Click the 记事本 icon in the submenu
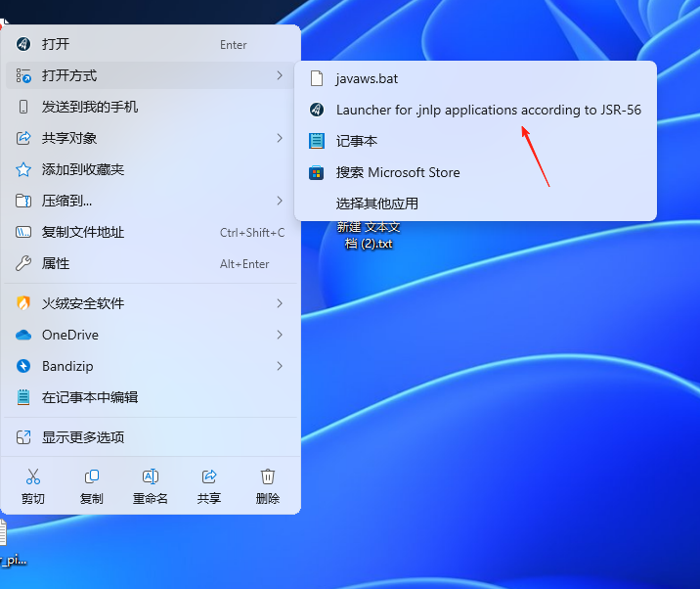This screenshot has width=700, height=589. click(317, 141)
